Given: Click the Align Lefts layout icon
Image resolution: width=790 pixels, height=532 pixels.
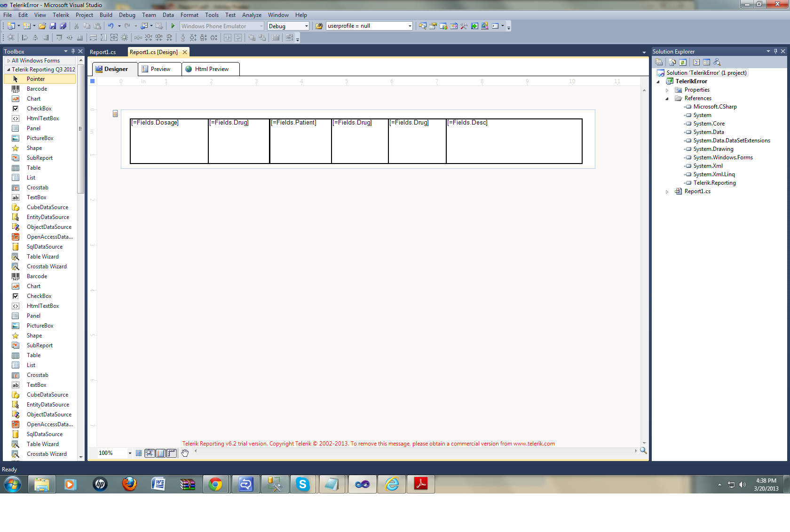Looking at the screenshot, I should tap(25, 38).
